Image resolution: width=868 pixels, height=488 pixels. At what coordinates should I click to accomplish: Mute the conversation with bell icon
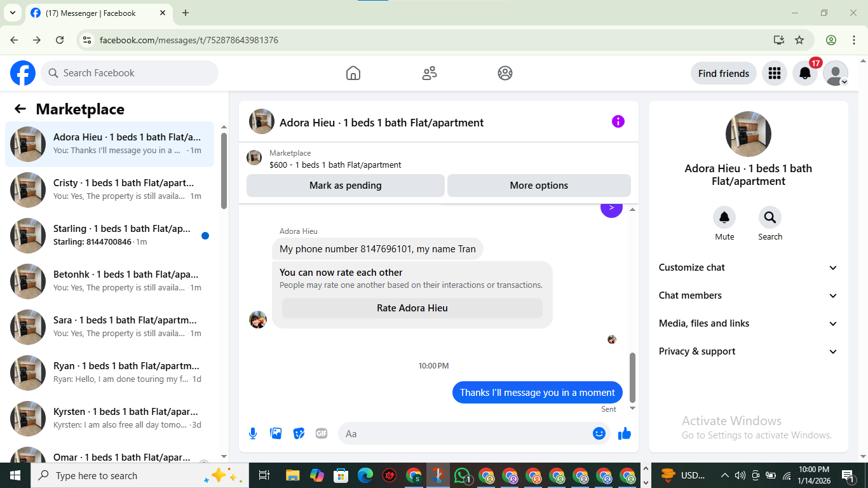point(724,217)
